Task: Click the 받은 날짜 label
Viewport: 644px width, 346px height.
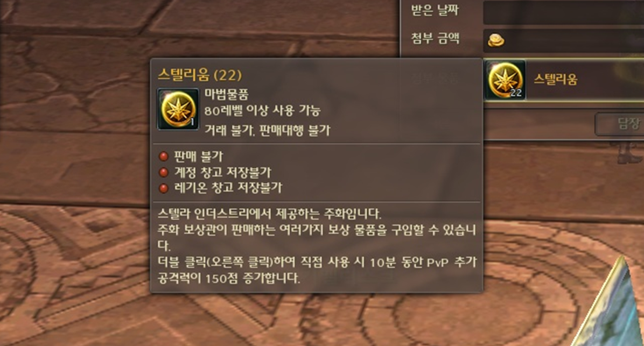Action: (x=435, y=10)
